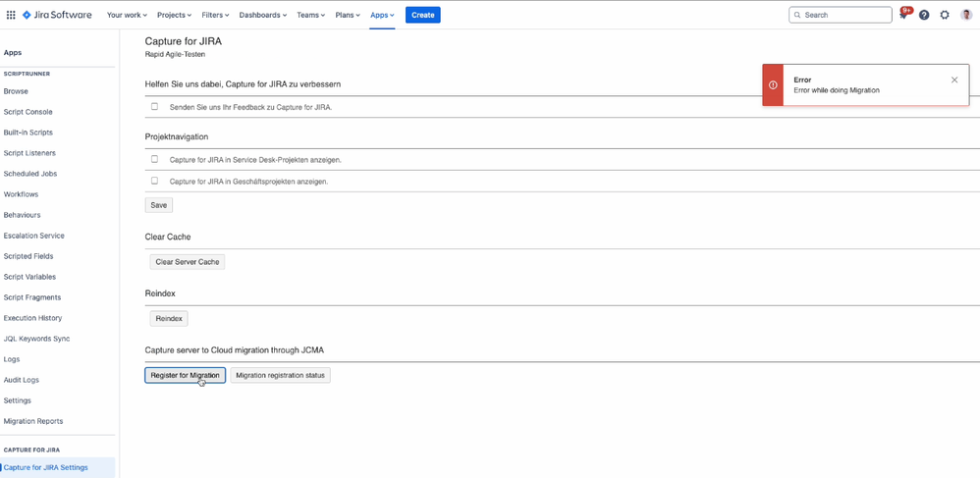Expand the Filters dropdown
Image resolution: width=980 pixels, height=478 pixels.
point(216,15)
